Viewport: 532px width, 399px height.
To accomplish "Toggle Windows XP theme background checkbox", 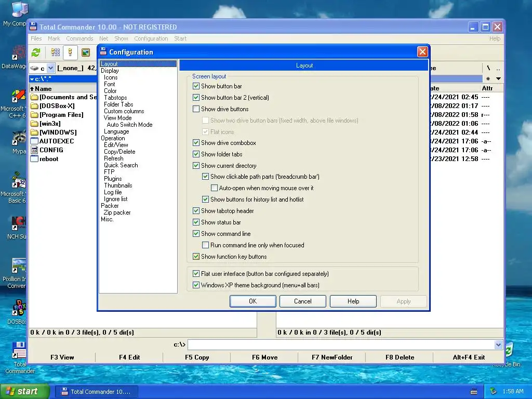I will click(x=196, y=285).
